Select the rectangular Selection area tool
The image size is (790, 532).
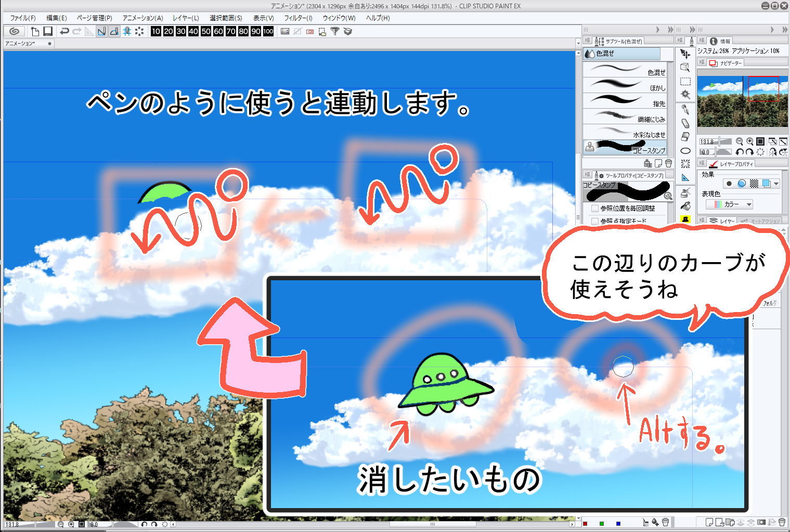pos(685,82)
